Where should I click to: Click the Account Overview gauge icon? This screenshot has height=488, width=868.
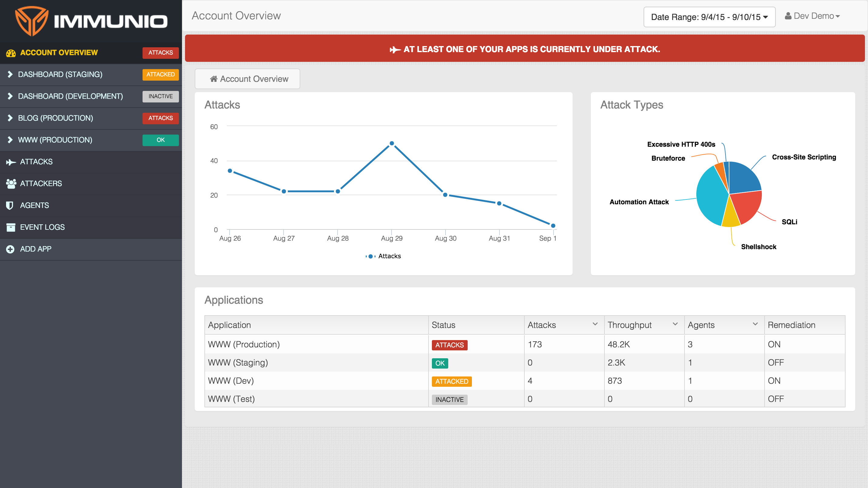(x=11, y=53)
